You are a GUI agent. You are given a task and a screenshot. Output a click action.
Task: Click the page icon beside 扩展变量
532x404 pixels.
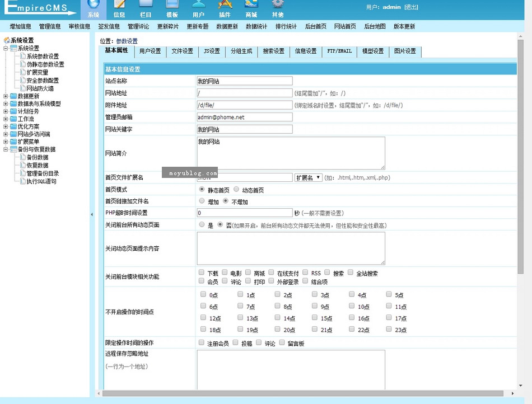[23, 72]
